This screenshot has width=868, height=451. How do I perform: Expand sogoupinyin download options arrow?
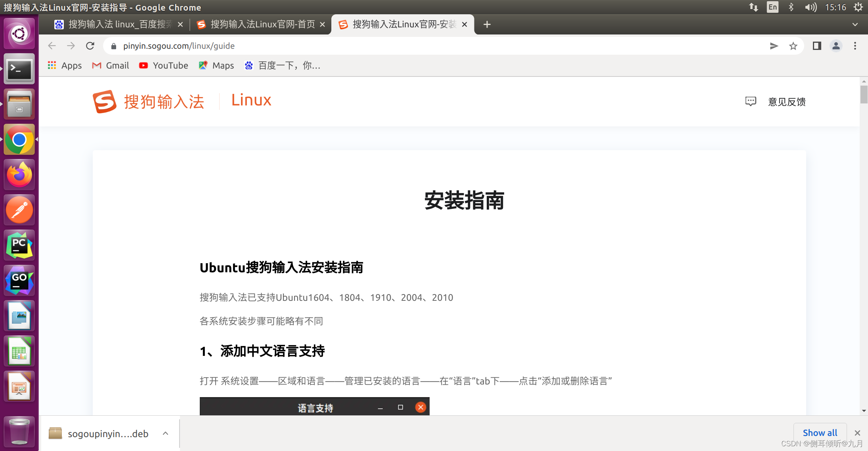click(165, 433)
